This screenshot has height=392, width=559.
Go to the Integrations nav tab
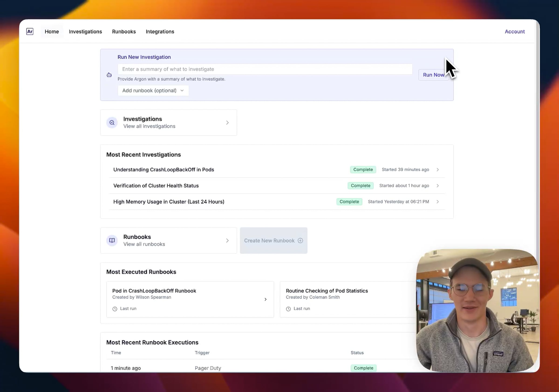pos(160,32)
